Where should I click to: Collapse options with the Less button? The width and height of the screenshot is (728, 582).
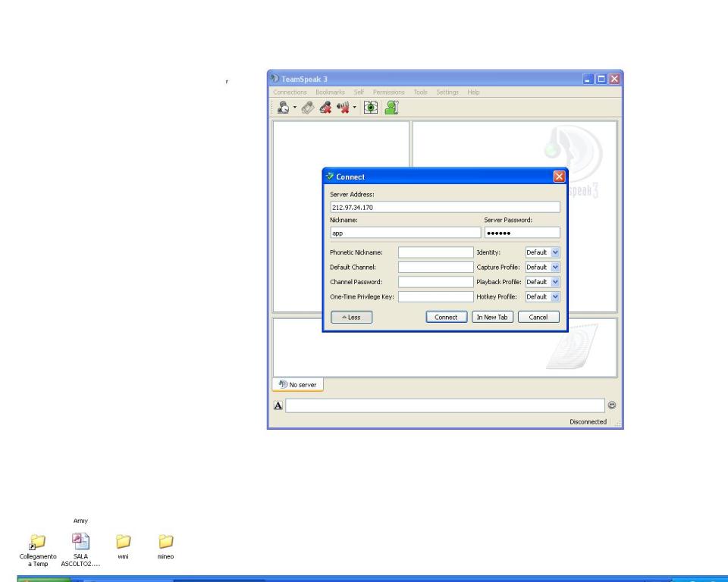coord(351,318)
